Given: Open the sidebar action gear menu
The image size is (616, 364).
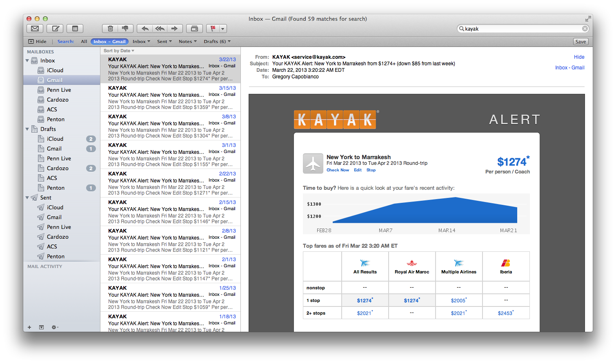Looking at the screenshot, I should click(x=55, y=327).
